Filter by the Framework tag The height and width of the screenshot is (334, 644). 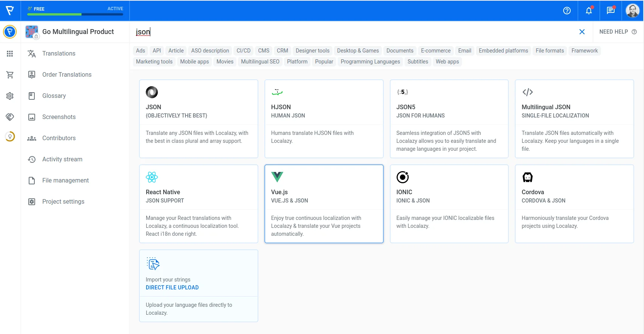(x=584, y=51)
